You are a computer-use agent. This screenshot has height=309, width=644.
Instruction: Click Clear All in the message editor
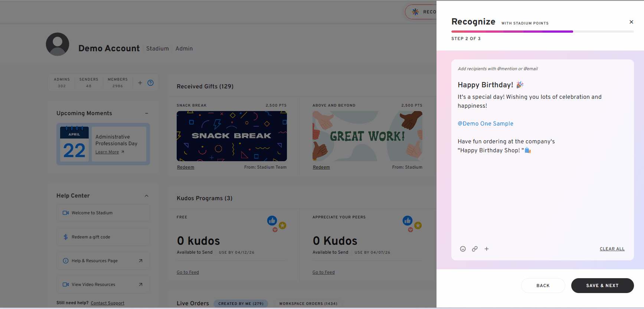pyautogui.click(x=612, y=249)
